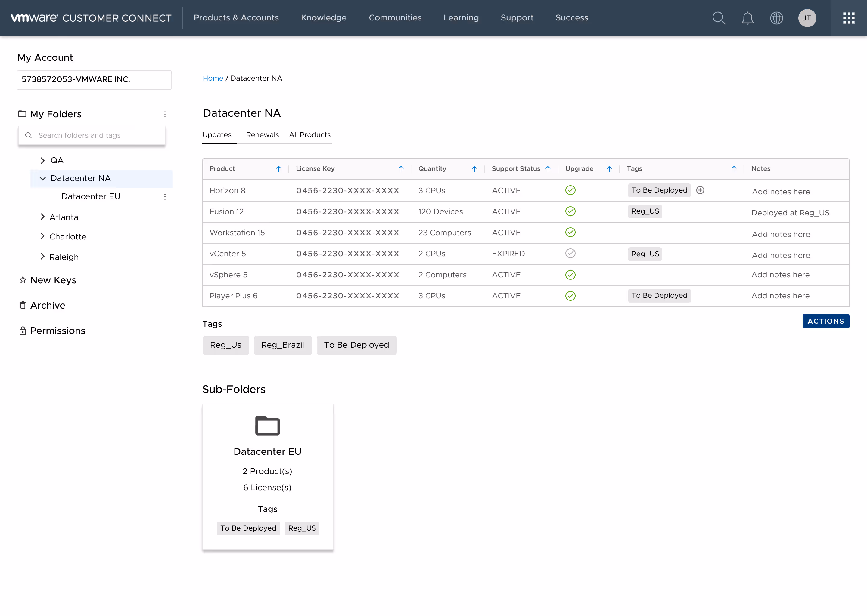Add a tag with plus icon on Horizon 8
The image size is (867, 616).
click(700, 190)
